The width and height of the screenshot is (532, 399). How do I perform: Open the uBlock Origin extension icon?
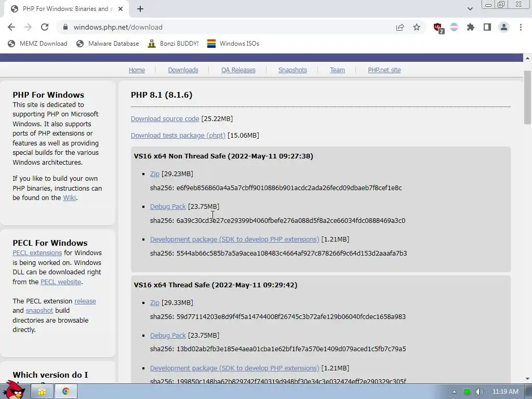(x=438, y=28)
